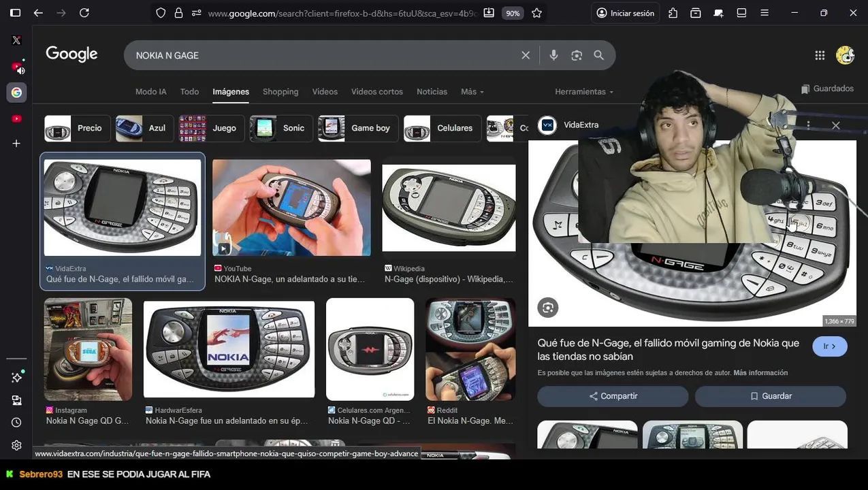Image resolution: width=868 pixels, height=490 pixels.
Task: Search inside image with Lens button
Action: tap(548, 308)
